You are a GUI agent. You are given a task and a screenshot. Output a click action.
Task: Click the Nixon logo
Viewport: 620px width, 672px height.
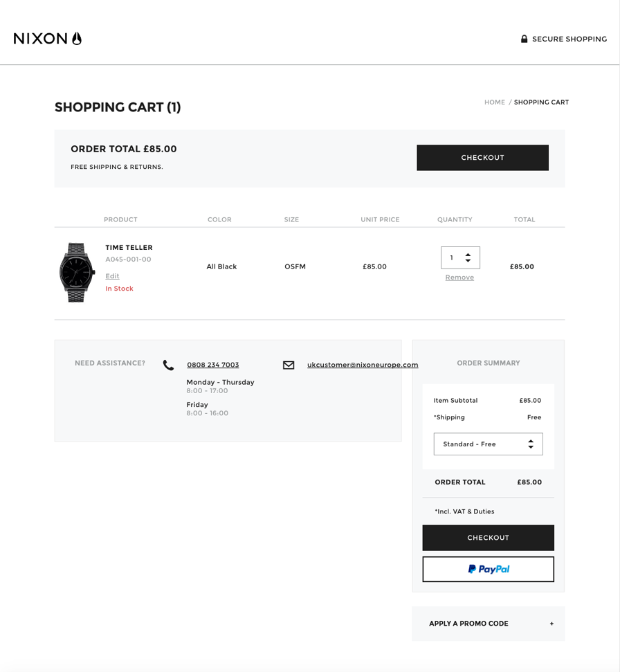[x=48, y=39]
